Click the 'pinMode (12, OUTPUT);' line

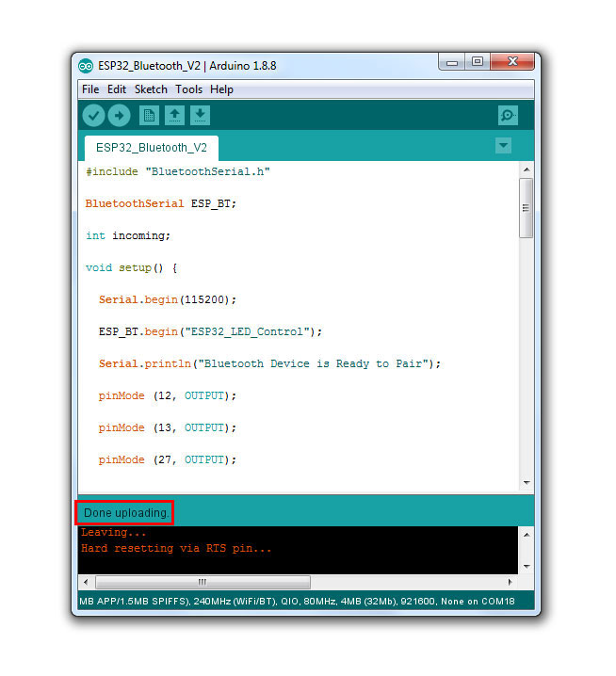pos(168,395)
